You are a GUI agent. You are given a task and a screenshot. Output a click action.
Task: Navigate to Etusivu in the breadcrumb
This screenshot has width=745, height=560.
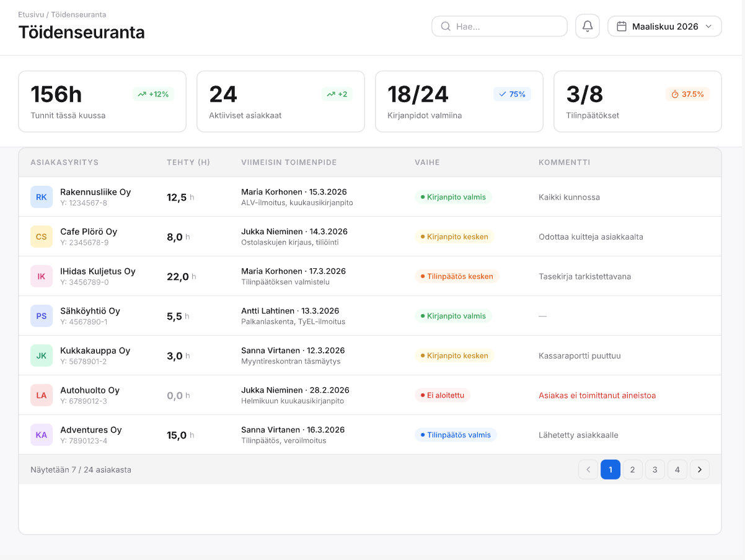click(x=31, y=14)
